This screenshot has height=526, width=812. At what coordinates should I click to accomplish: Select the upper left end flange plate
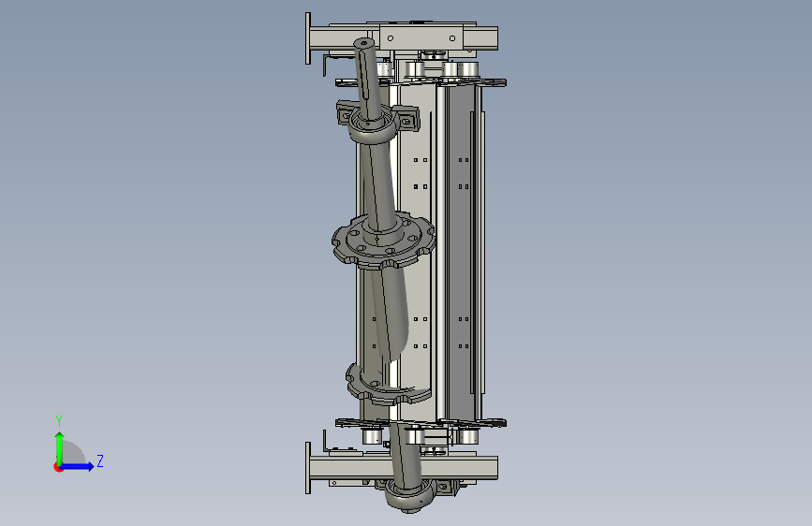pyautogui.click(x=308, y=38)
